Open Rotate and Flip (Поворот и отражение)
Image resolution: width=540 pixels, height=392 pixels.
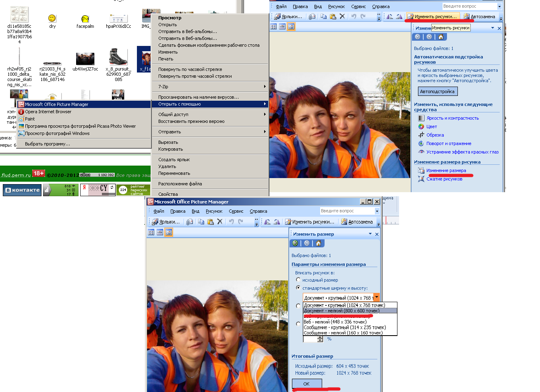click(449, 143)
